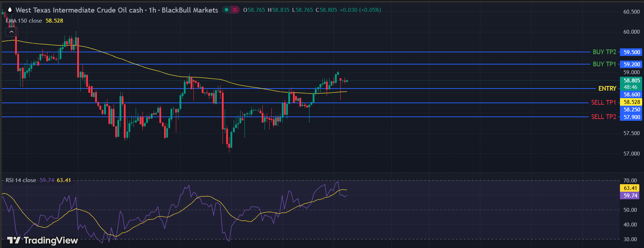The height and width of the screenshot is (248, 644).
Task: Click the SELL TP1 line label
Action: pyautogui.click(x=603, y=102)
